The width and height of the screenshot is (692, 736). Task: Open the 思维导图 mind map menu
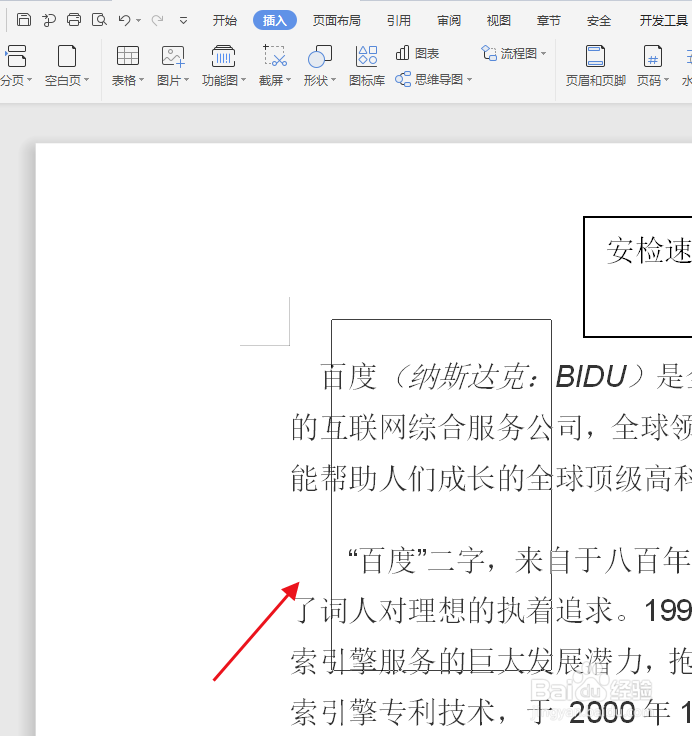pyautogui.click(x=433, y=79)
